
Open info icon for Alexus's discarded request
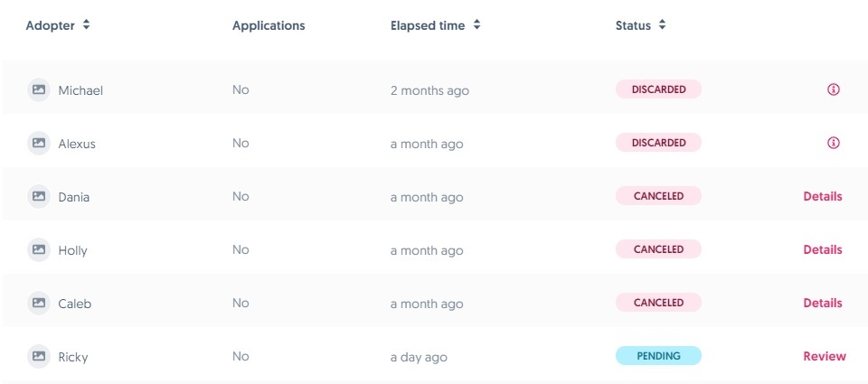pos(834,143)
